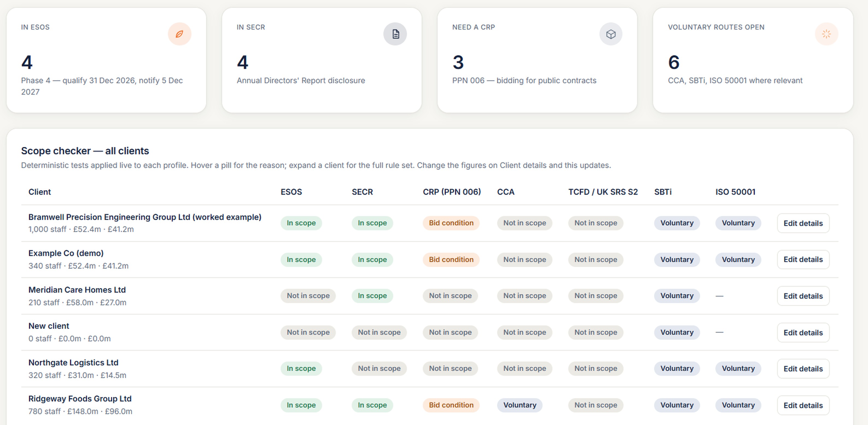Open Edit details for New client
868x425 pixels.
(x=803, y=333)
